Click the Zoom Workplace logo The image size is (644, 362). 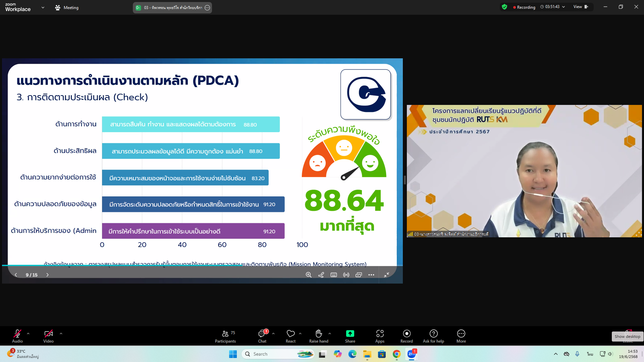point(18,7)
